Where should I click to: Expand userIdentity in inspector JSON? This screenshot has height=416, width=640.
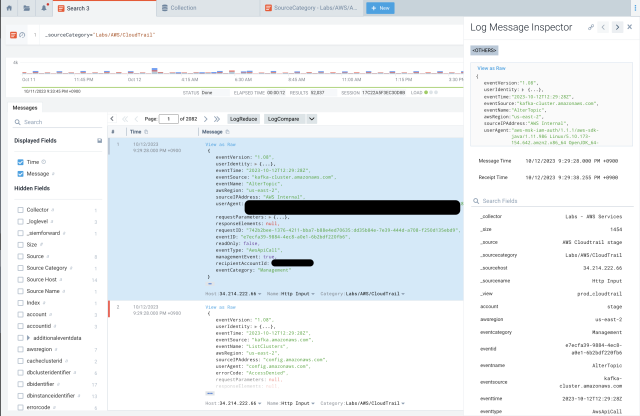coord(523,89)
